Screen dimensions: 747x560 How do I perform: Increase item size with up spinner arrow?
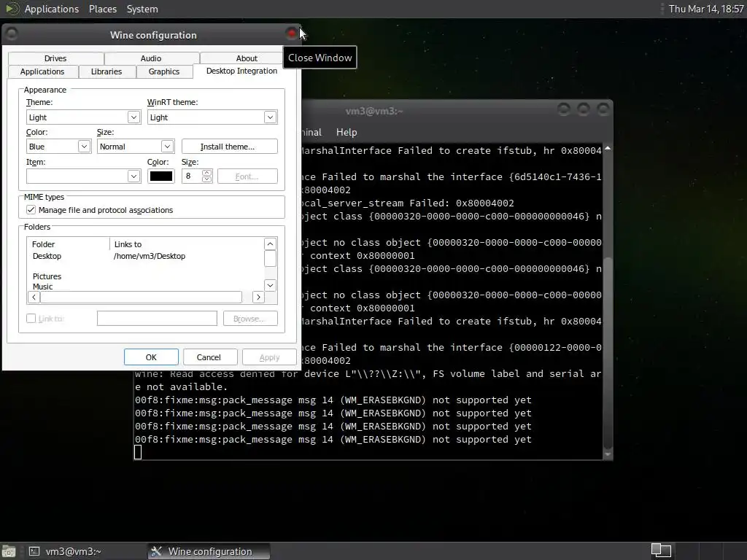point(206,172)
